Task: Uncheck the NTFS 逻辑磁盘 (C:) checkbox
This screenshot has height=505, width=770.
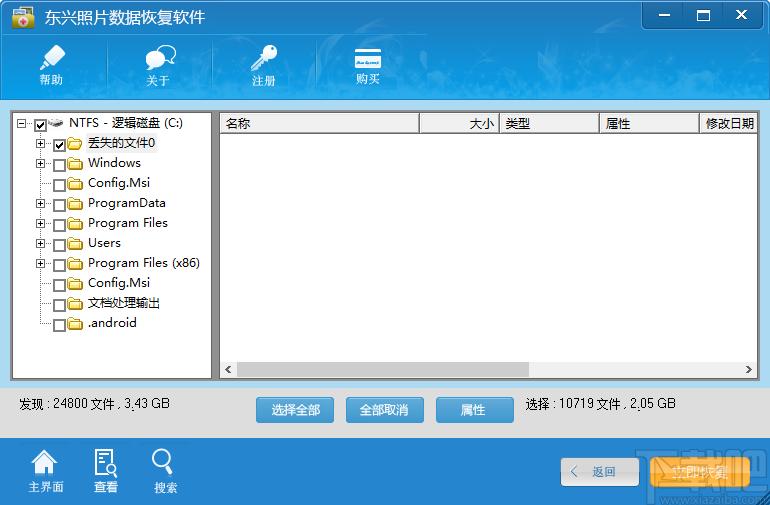Action: [x=41, y=125]
